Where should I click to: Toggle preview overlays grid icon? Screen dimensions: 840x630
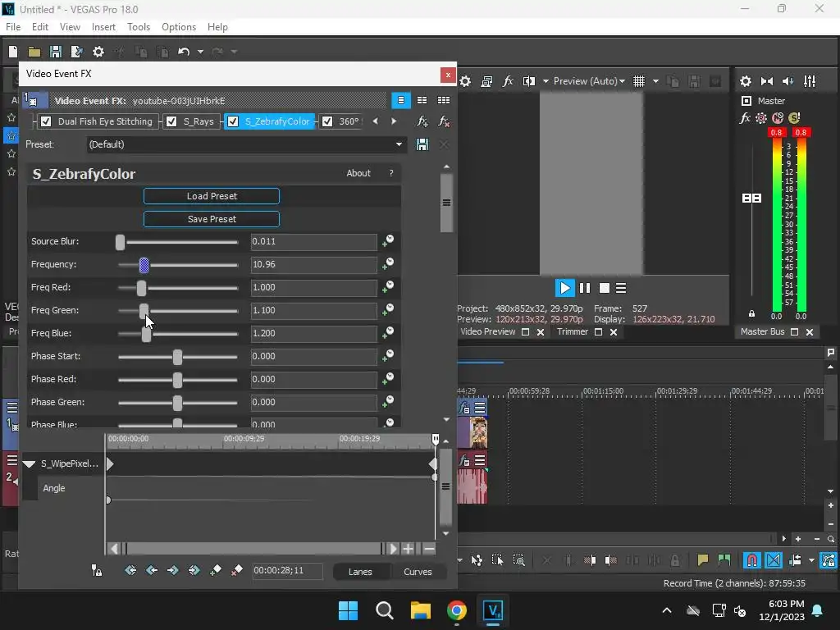click(x=638, y=81)
